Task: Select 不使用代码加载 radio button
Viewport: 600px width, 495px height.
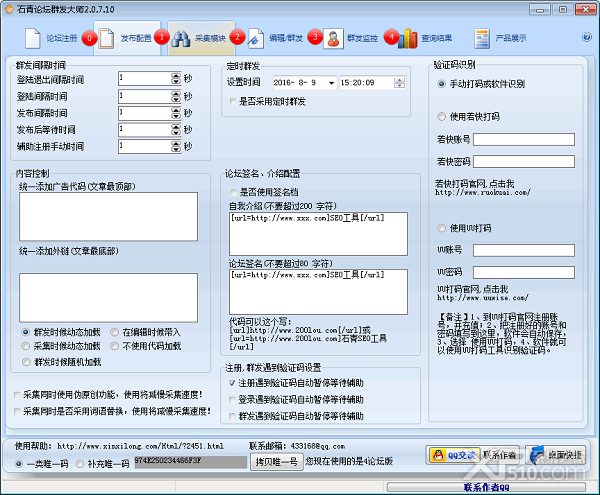Action: pyautogui.click(x=114, y=346)
